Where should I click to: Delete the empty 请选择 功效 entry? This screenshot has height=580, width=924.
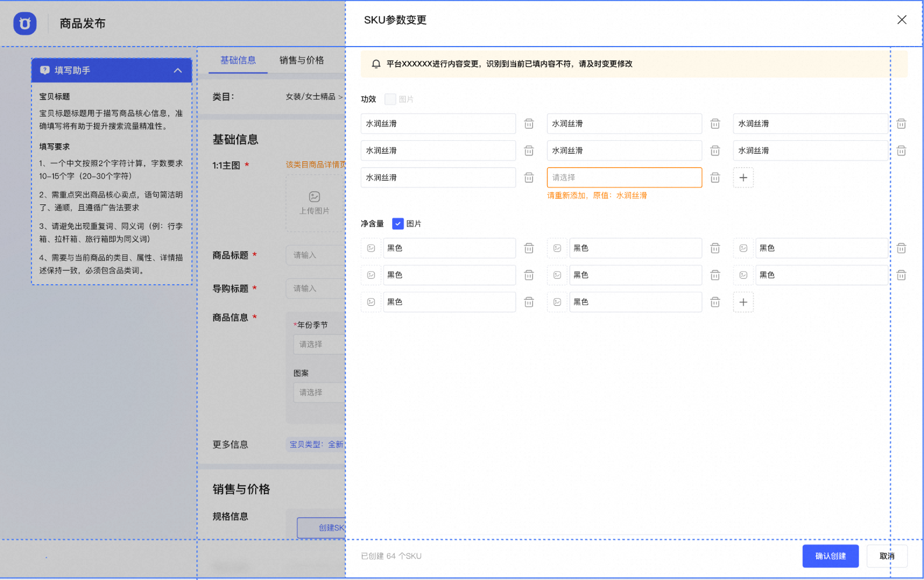(x=715, y=178)
